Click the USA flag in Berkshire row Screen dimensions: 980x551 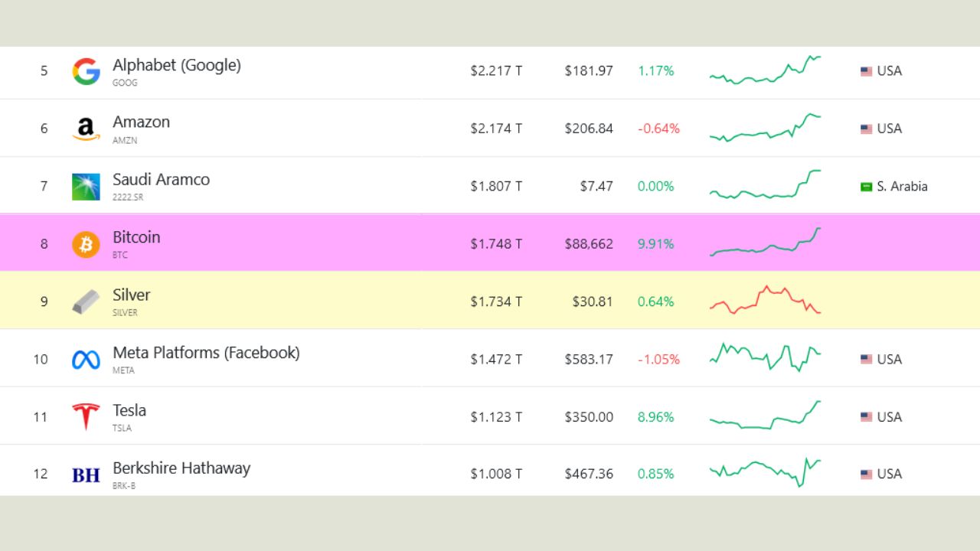866,474
